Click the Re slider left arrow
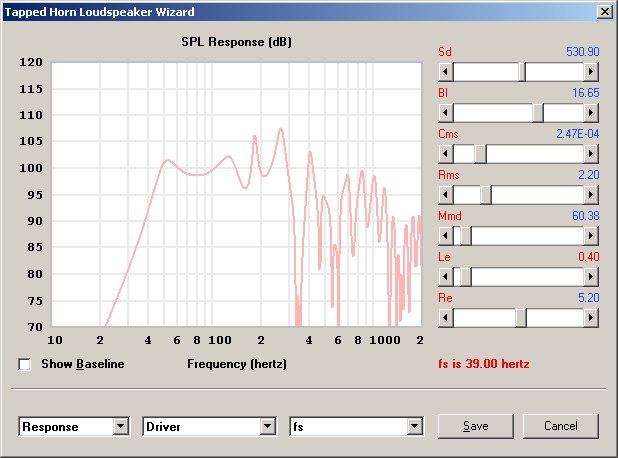 point(446,318)
